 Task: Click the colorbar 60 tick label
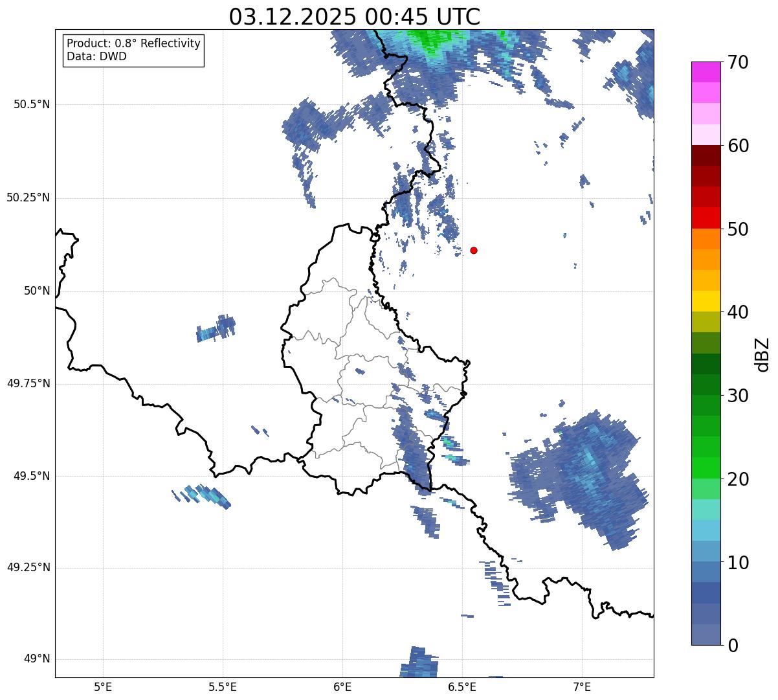[x=738, y=146]
